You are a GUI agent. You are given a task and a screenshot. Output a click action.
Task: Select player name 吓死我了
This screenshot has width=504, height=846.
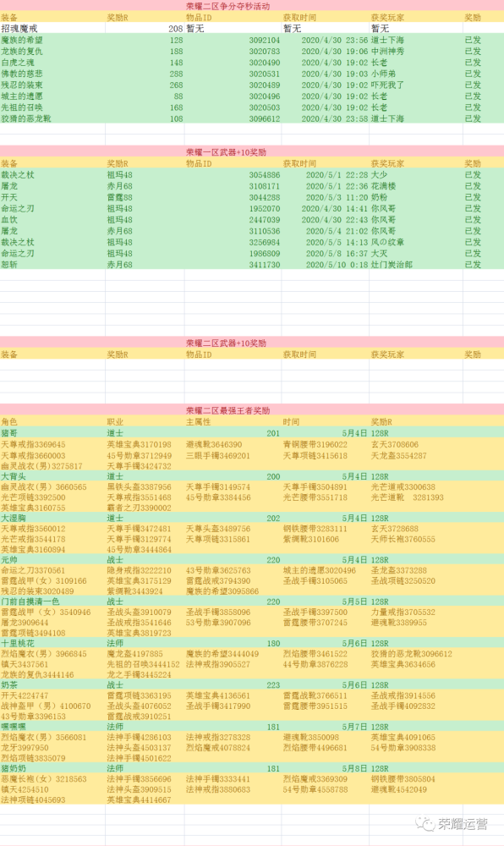click(x=387, y=85)
